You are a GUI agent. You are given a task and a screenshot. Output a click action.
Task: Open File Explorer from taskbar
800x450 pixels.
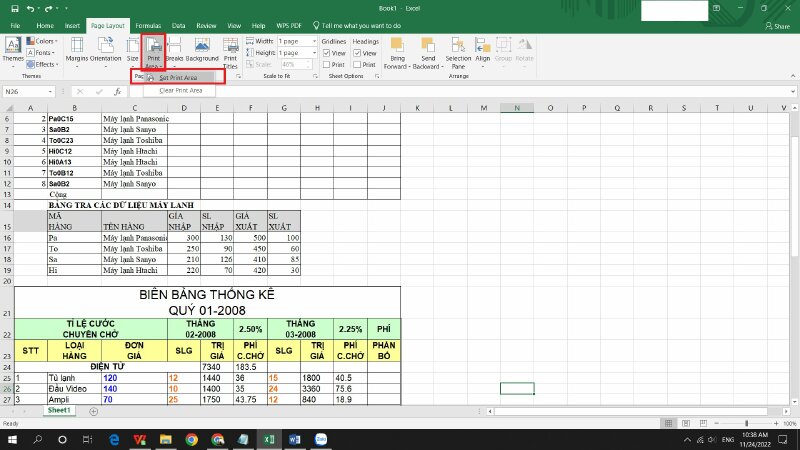pyautogui.click(x=165, y=439)
